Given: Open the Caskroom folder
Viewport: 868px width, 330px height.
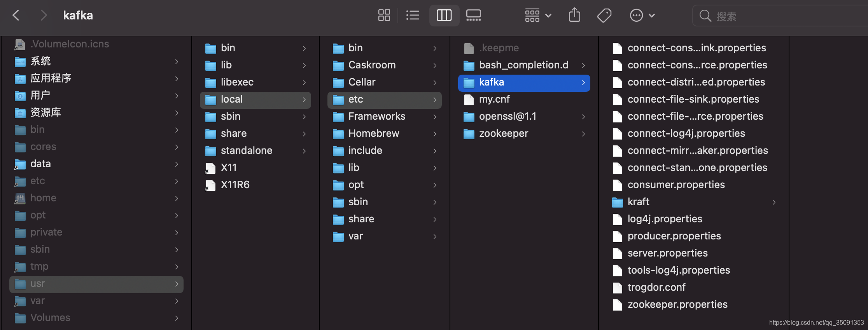Looking at the screenshot, I should pos(385,65).
